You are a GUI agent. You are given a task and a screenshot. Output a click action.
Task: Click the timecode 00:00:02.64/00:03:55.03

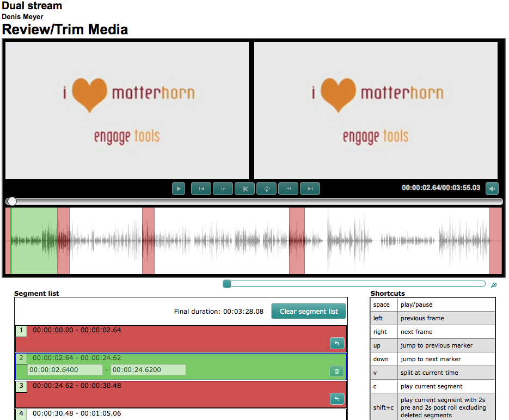tap(441, 188)
